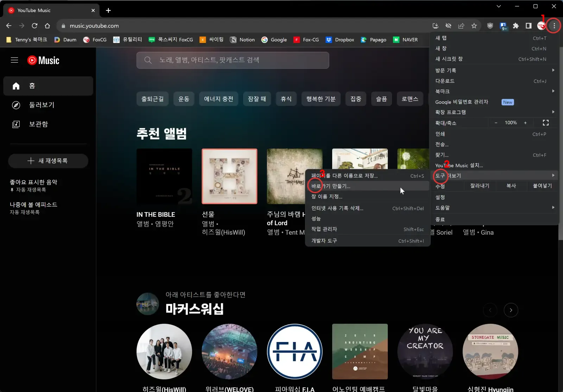Bookmark this page with the star icon
Screen dimensions: 563x392
point(474,26)
